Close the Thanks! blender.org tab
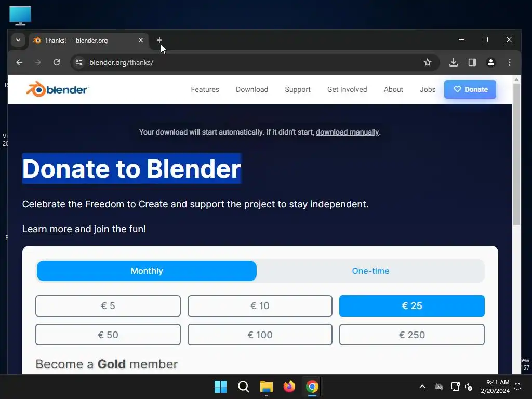This screenshot has width=532, height=399. pyautogui.click(x=141, y=40)
